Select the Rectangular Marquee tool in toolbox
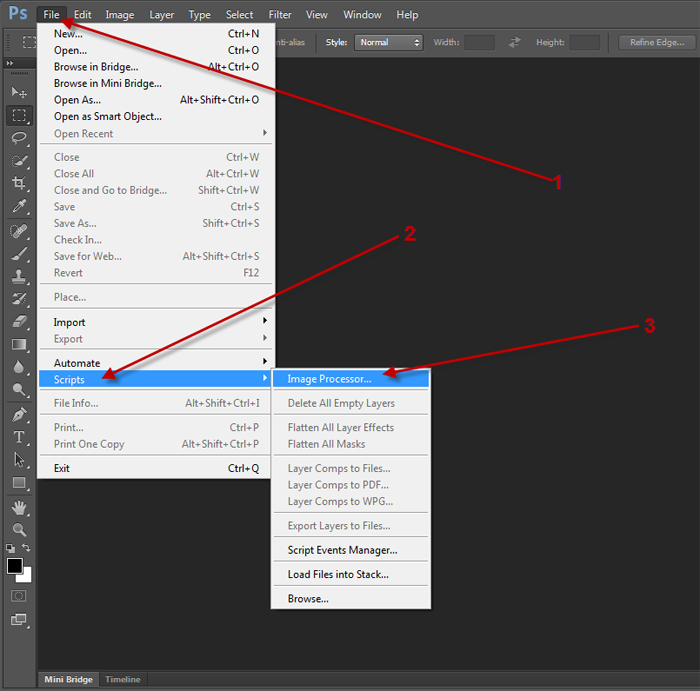The height and width of the screenshot is (691, 700). pyautogui.click(x=19, y=116)
